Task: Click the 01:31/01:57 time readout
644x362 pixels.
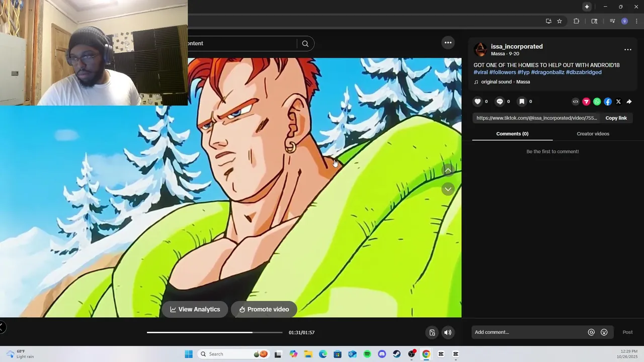Action: 301,332
